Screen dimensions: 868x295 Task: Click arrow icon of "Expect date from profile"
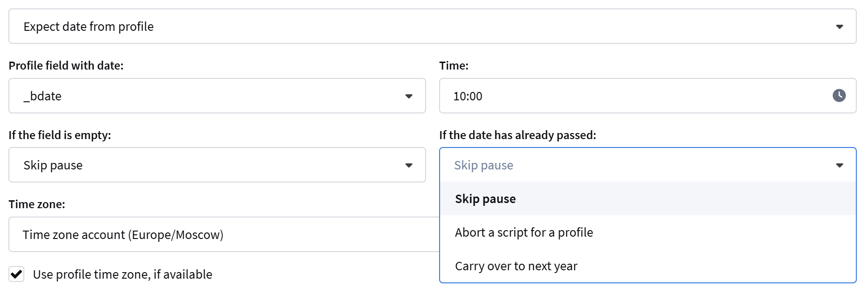(840, 27)
